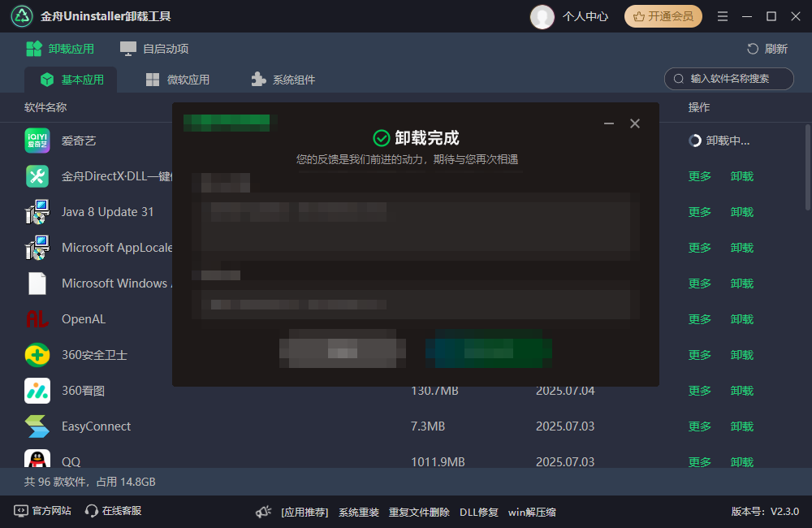The height and width of the screenshot is (528, 812).
Task: Close the 卸载完成 dialog
Action: [x=635, y=123]
